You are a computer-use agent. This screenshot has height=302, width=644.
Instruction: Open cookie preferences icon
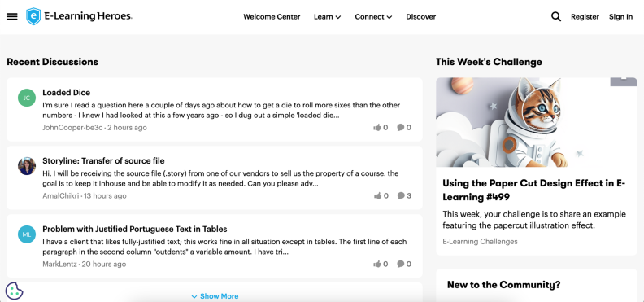tap(14, 291)
